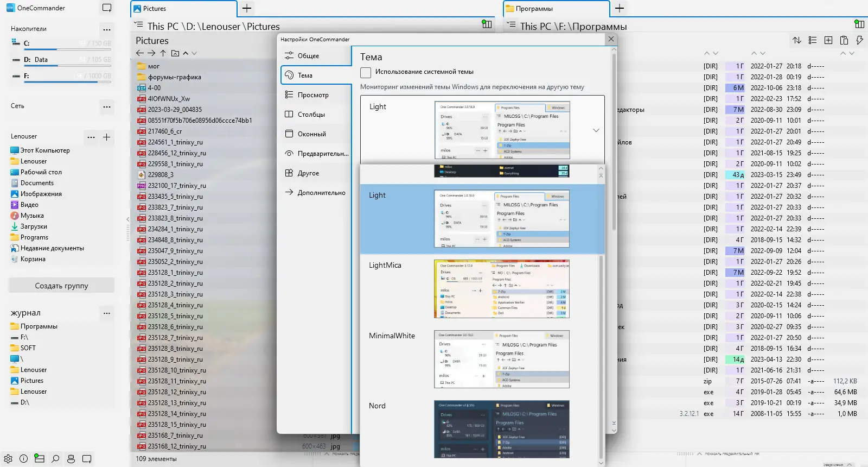Screen dimensions: 868x467
Task: Add a favorite with the Lenouser plus icon
Action: pos(107,137)
